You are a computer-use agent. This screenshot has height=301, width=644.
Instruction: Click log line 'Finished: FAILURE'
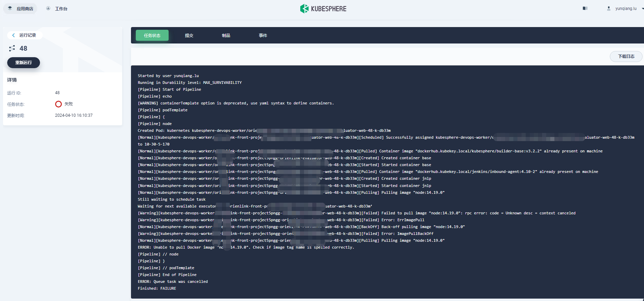tap(157, 288)
